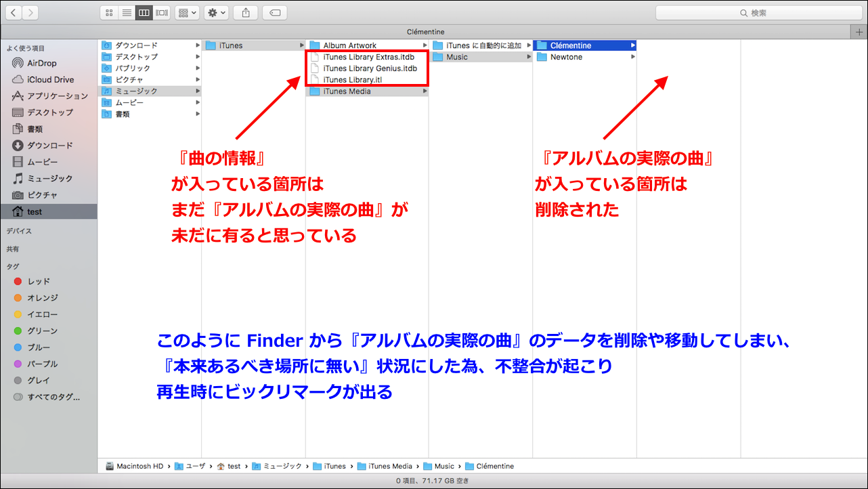Select the Album Artwork folder
Image resolution: width=868 pixels, height=489 pixels.
[368, 45]
